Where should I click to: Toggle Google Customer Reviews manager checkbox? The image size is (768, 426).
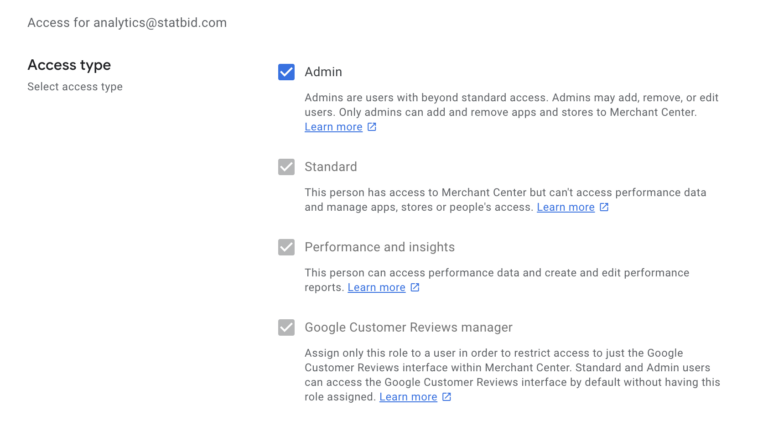[286, 328]
